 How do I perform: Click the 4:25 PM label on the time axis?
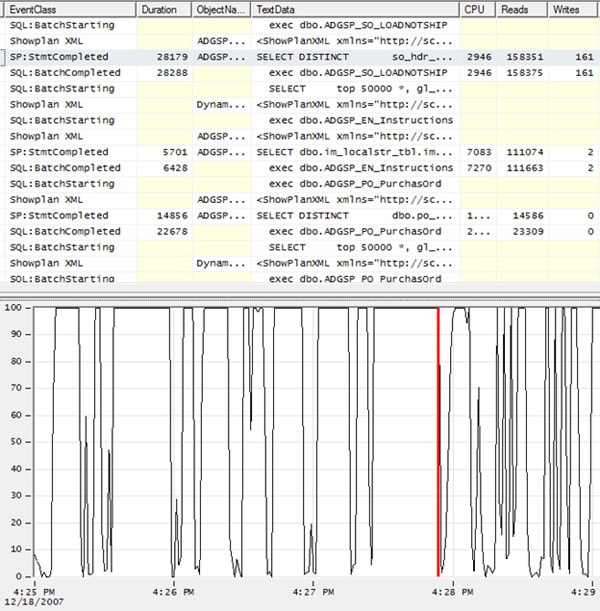pyautogui.click(x=34, y=592)
